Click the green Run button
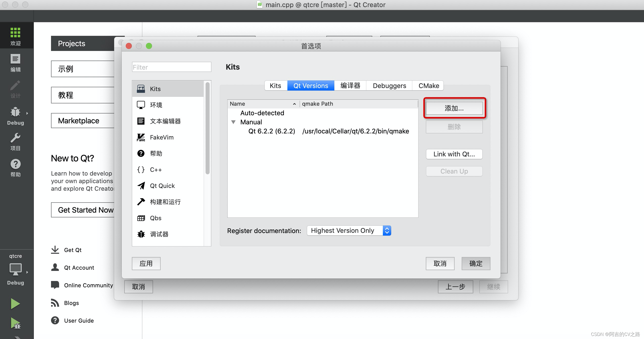The image size is (644, 339). pos(15,304)
